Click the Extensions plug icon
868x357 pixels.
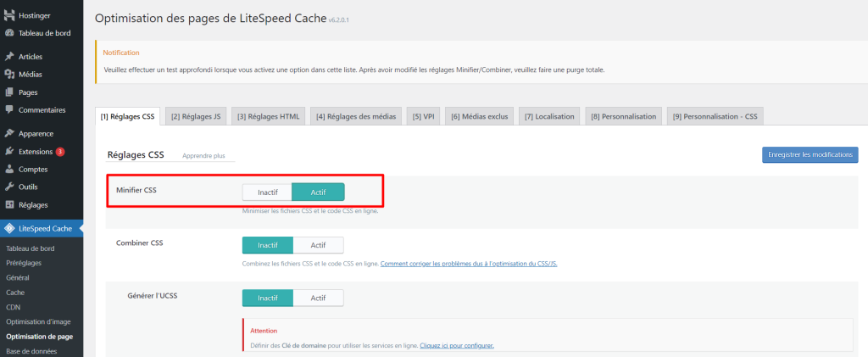click(x=8, y=152)
